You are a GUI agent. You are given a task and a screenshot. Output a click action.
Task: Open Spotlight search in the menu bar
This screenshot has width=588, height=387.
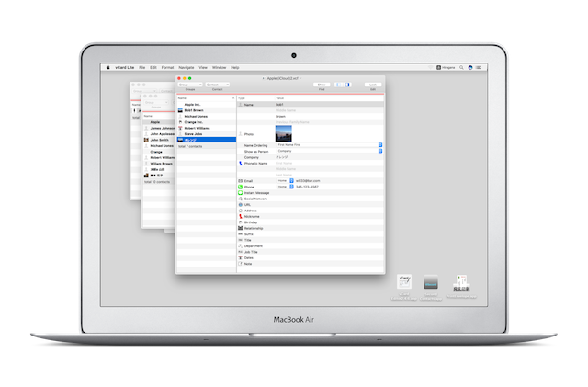[461, 68]
